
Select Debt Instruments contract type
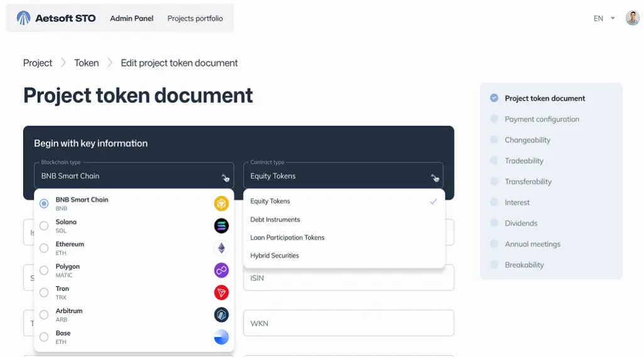tap(275, 220)
